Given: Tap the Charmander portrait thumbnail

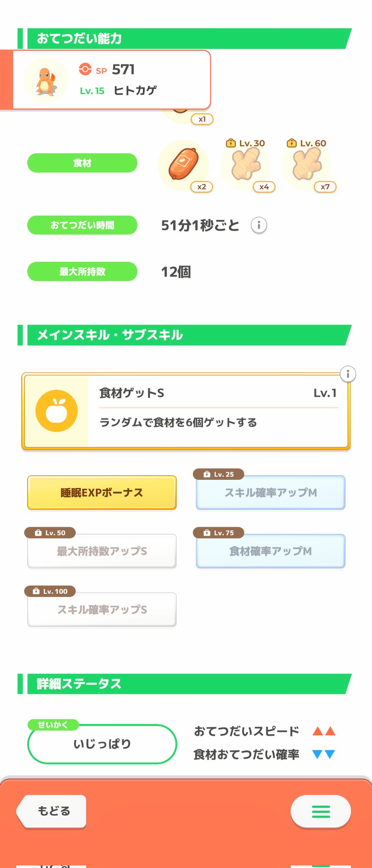Looking at the screenshot, I should [x=46, y=80].
